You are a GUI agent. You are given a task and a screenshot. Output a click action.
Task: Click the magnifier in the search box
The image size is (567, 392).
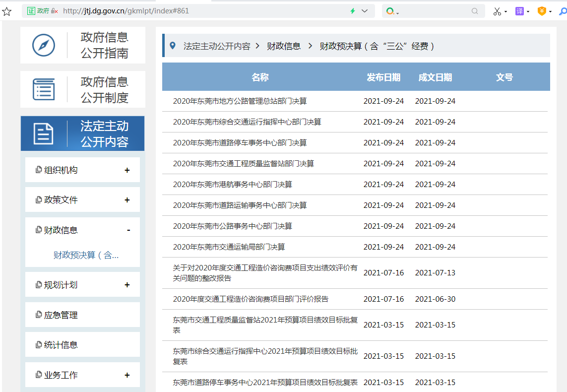(475, 11)
